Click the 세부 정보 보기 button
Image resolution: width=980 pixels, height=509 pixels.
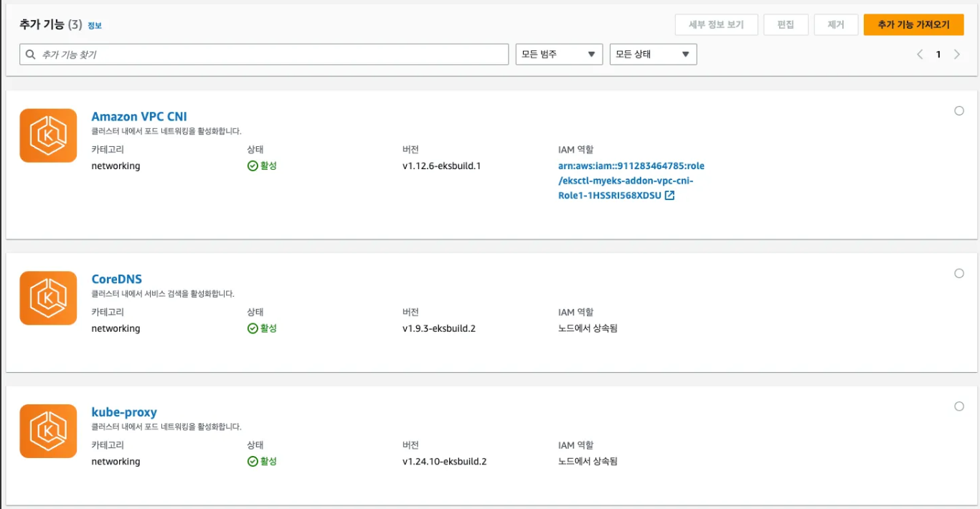pyautogui.click(x=716, y=24)
